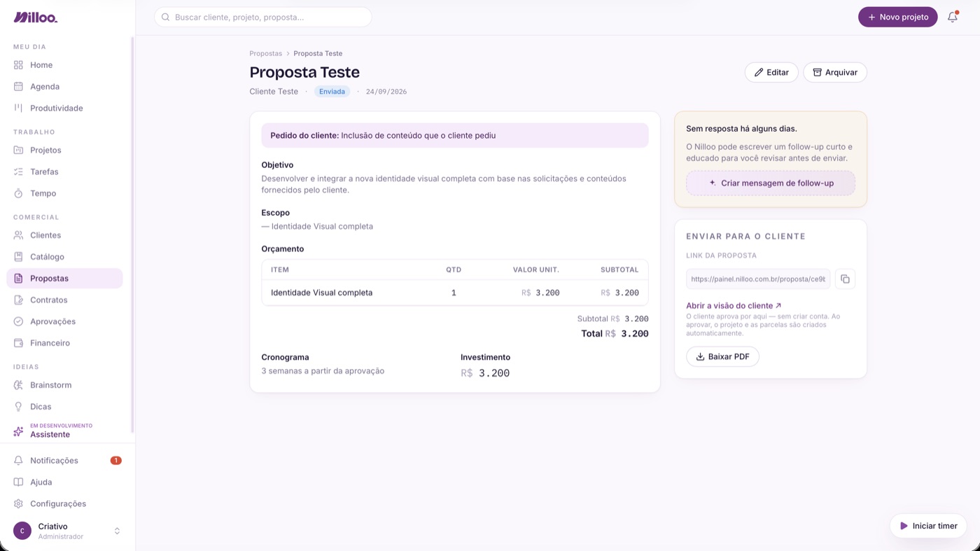The height and width of the screenshot is (551, 980).
Task: Click the Dicas lightbulb icon
Action: (18, 407)
